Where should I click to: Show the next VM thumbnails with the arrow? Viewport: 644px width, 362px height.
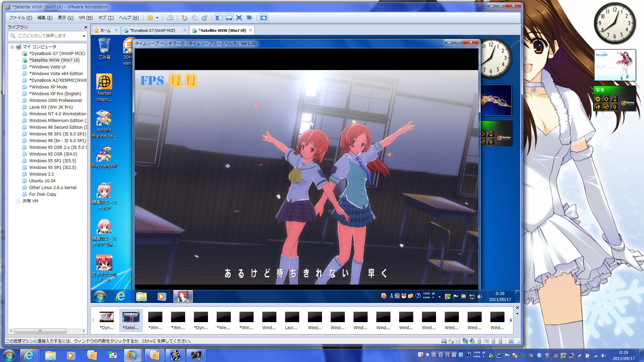[511, 320]
